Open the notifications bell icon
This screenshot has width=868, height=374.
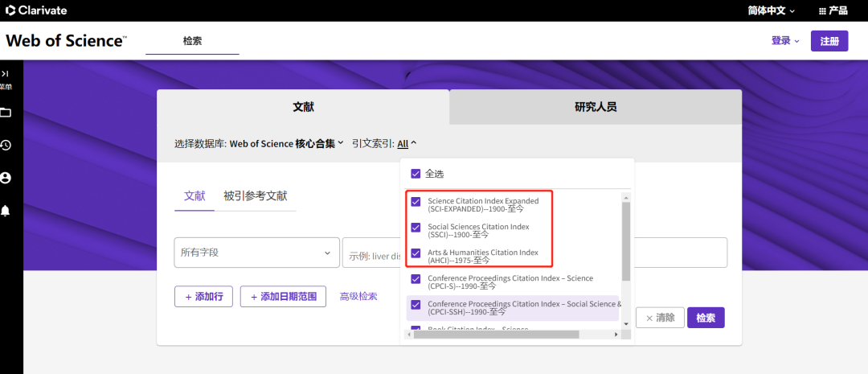coord(6,211)
